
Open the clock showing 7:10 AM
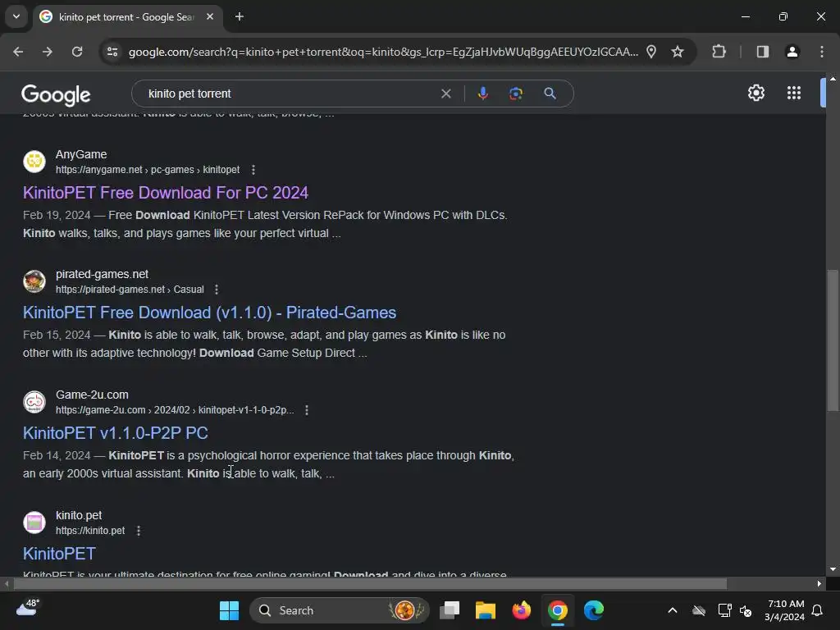coord(784,610)
